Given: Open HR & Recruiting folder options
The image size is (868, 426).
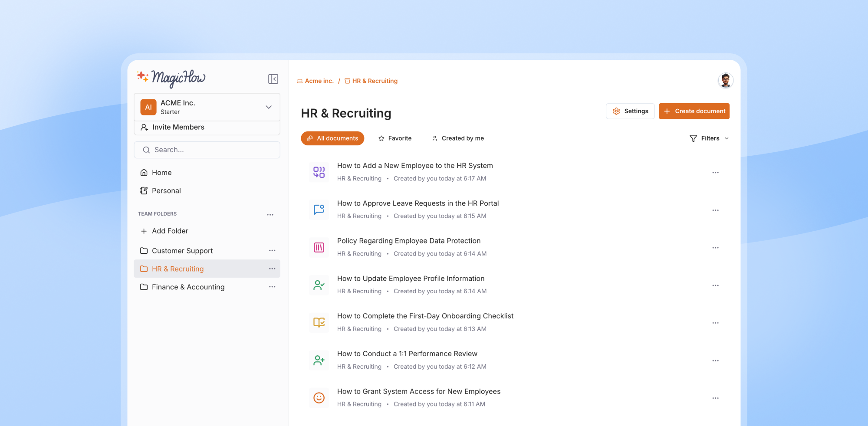Looking at the screenshot, I should 272,269.
